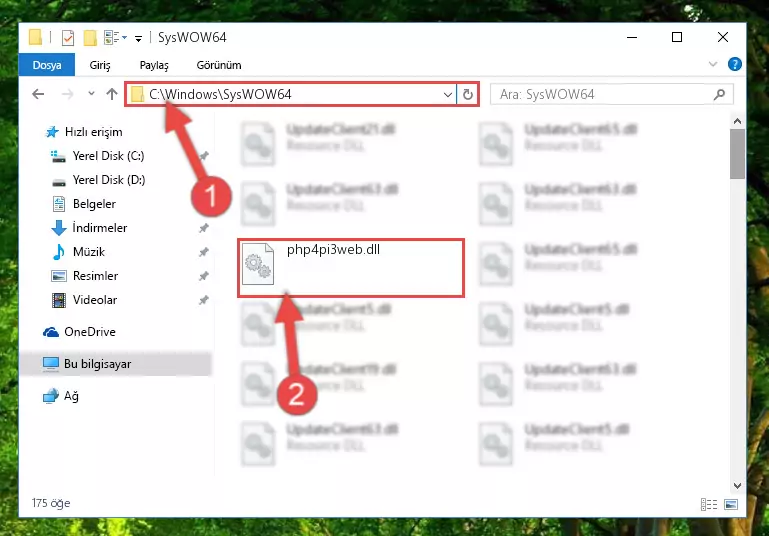Close the SysWOW64 window
This screenshot has width=769, height=536.
coord(722,37)
